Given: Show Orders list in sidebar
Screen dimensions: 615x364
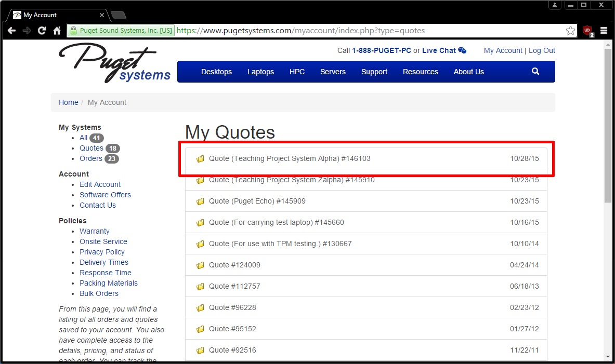Looking at the screenshot, I should pyautogui.click(x=91, y=158).
